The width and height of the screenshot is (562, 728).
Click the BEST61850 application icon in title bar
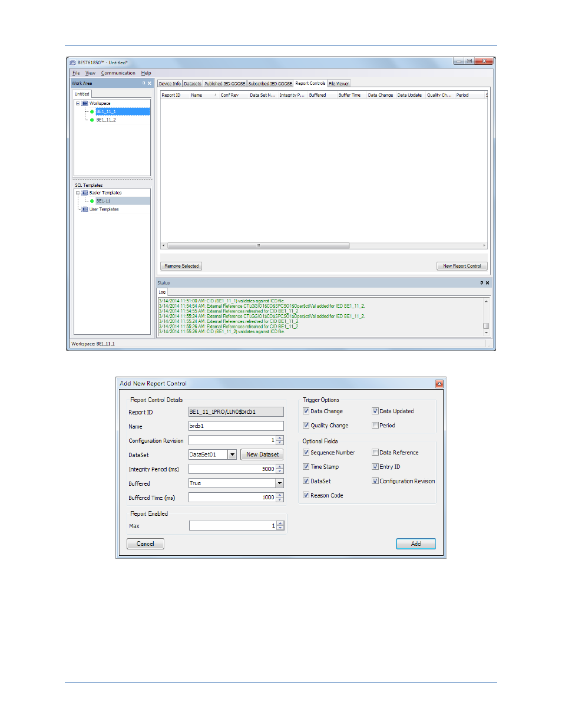click(72, 62)
